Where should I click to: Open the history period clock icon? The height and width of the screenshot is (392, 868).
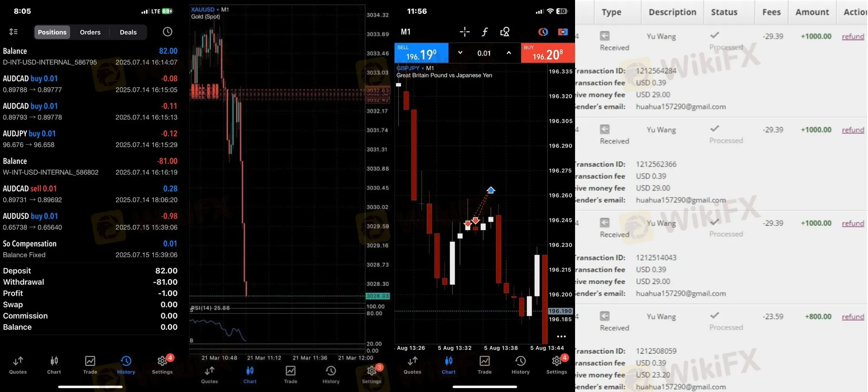tap(168, 32)
